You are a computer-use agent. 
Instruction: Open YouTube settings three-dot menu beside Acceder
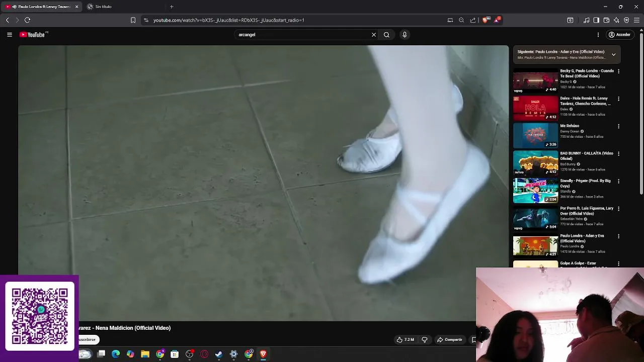click(x=598, y=35)
